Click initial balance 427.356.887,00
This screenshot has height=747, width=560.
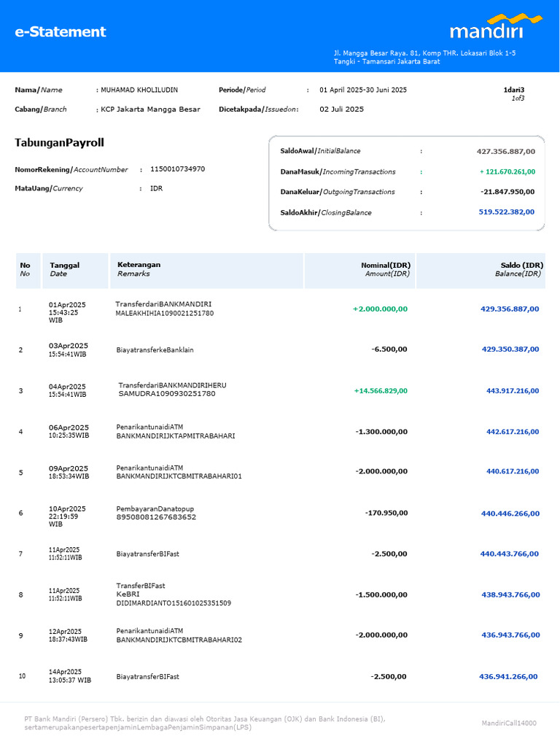[x=506, y=152]
